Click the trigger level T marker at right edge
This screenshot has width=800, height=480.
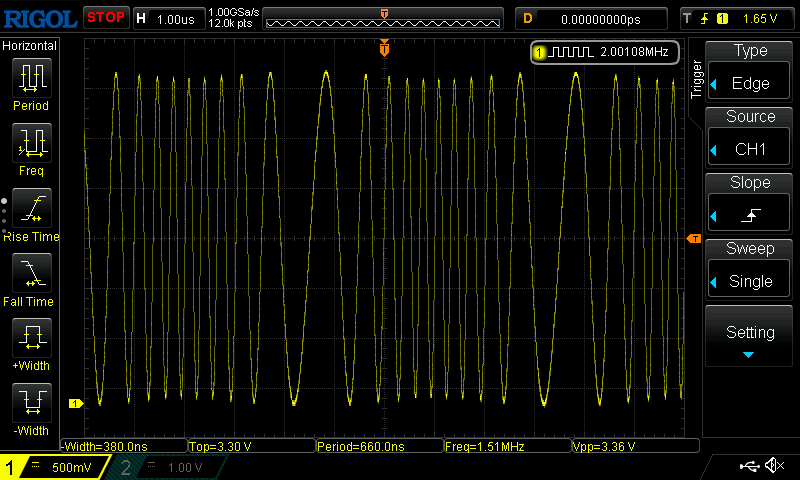(x=694, y=239)
